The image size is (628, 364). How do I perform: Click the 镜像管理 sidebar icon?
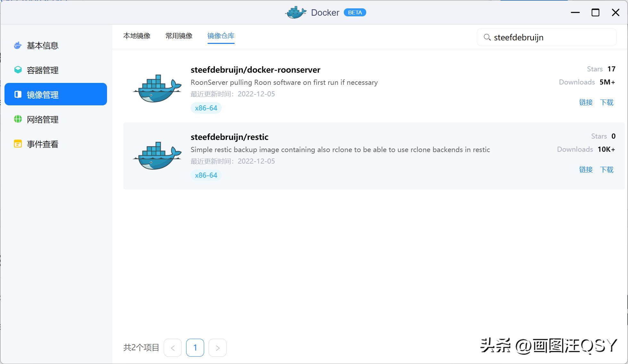point(18,94)
